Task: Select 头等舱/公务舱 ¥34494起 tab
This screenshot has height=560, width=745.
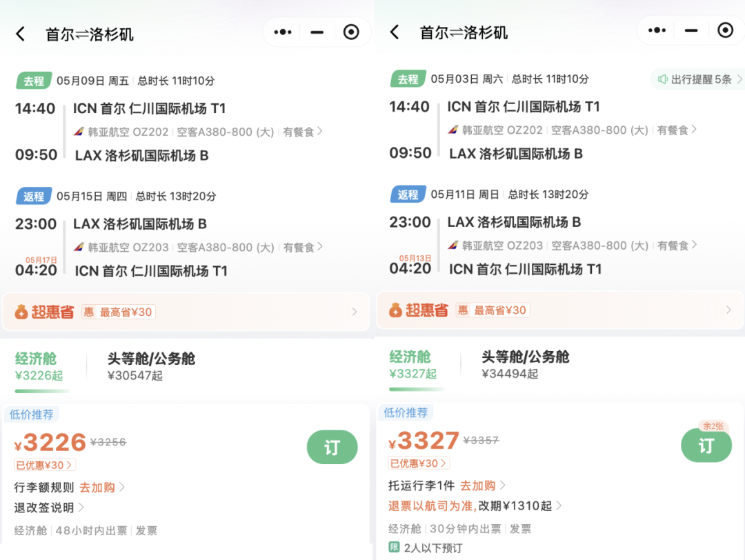Action: (x=526, y=364)
